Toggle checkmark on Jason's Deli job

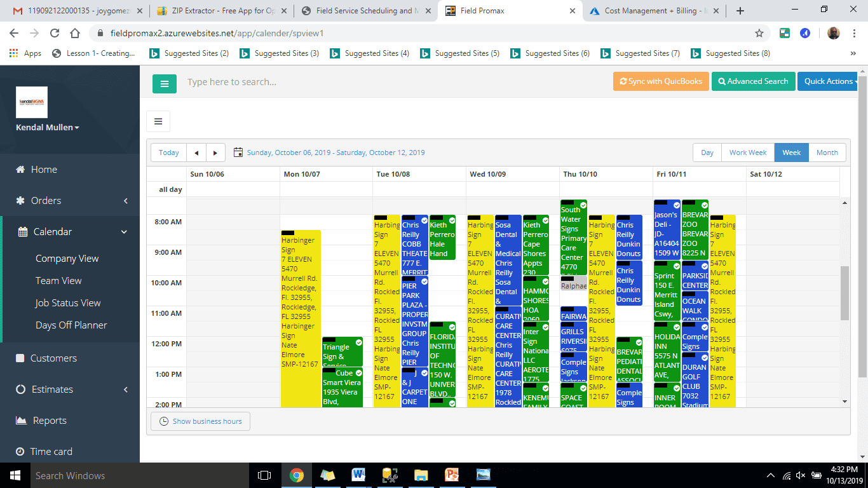coord(677,205)
